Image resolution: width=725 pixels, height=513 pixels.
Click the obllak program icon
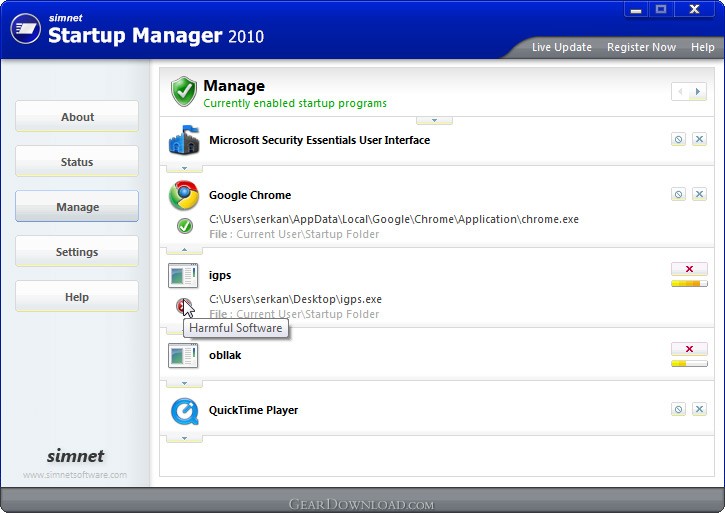(x=183, y=355)
